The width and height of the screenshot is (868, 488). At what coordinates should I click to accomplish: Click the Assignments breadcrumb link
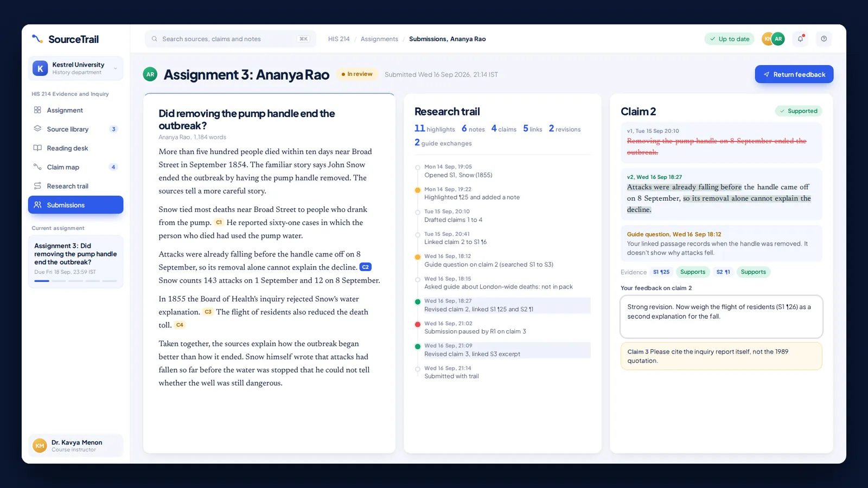(379, 39)
